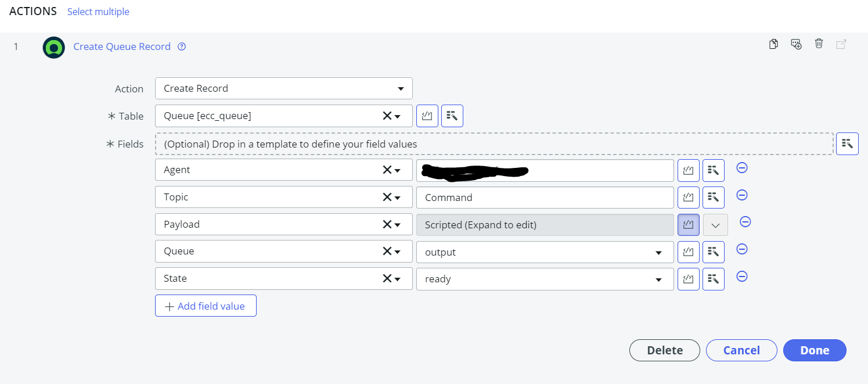Click the Scripted (Expand to edit) field
Viewport: 868px width, 384px height.
pos(545,225)
